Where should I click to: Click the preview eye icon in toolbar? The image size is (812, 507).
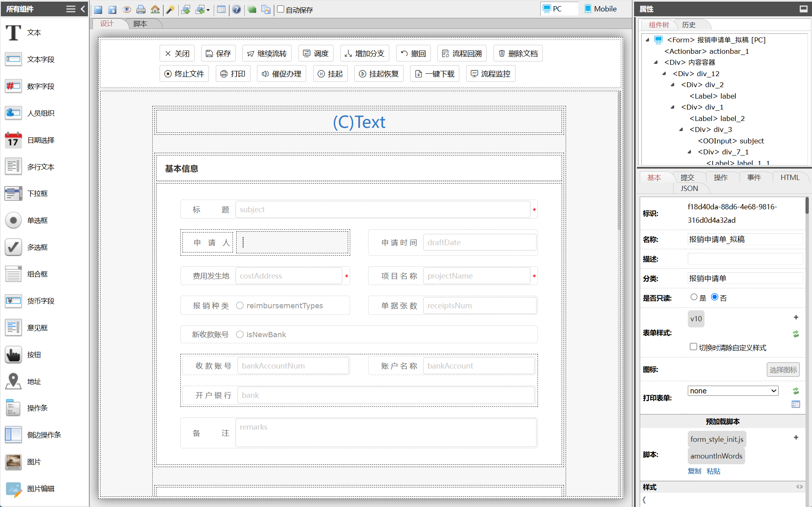point(127,9)
